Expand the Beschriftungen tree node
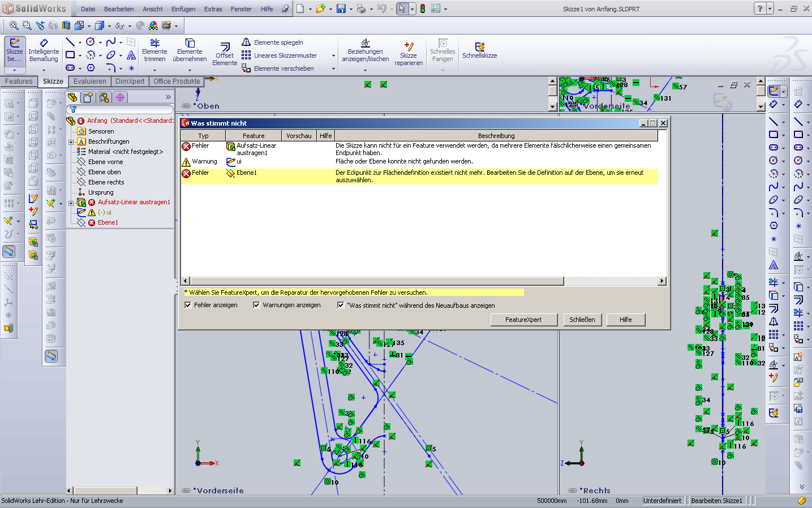This screenshot has height=508, width=812. click(71, 141)
